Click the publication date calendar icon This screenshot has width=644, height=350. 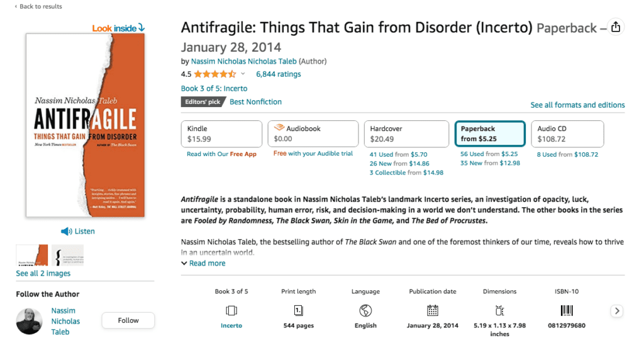[433, 310]
